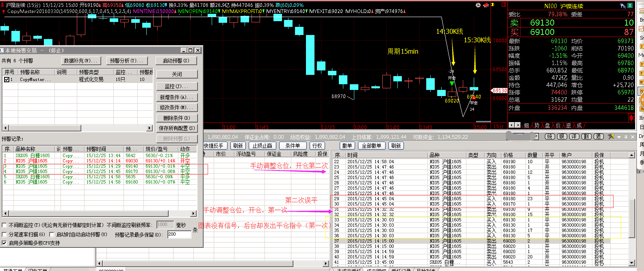Click the red diamond icon below quote panel
This screenshot has height=271, width=644.
pyautogui.click(x=631, y=118)
